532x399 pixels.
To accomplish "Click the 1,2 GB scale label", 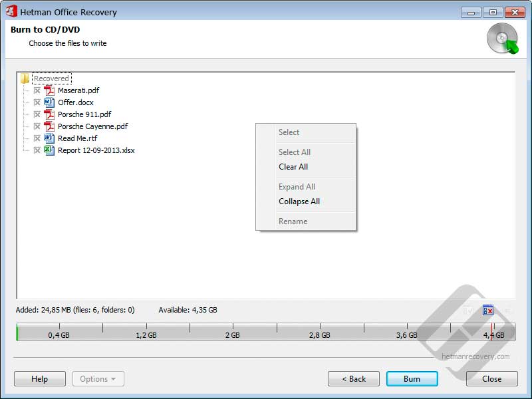I will pyautogui.click(x=146, y=335).
